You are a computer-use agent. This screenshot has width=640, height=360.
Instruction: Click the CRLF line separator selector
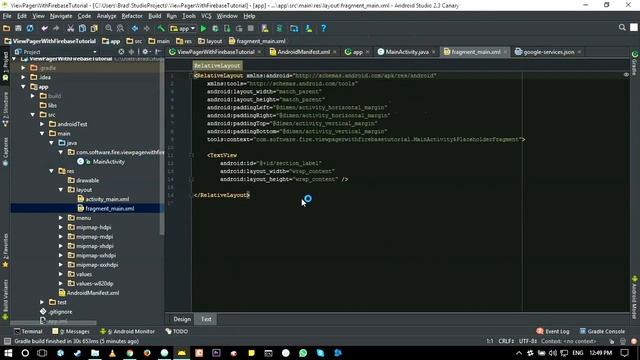click(x=506, y=341)
